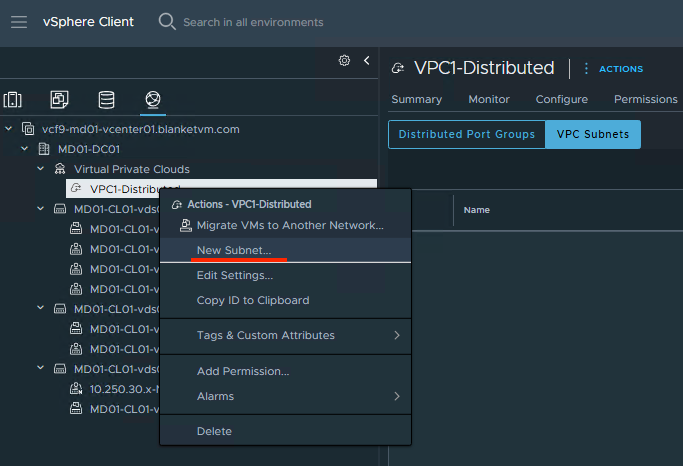Switch to Distributed Port Groups tab

click(466, 134)
